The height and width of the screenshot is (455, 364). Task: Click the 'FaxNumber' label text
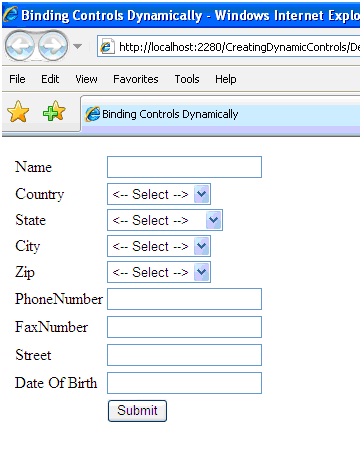(51, 327)
